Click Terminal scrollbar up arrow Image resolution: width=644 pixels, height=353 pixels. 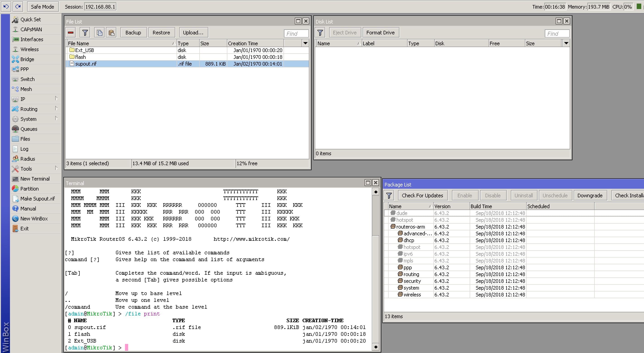(x=375, y=192)
